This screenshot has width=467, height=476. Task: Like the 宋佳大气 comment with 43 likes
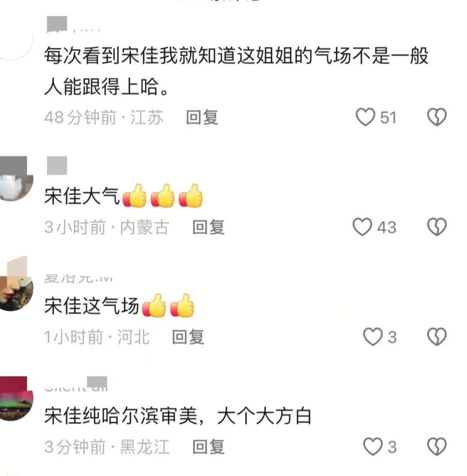click(362, 227)
